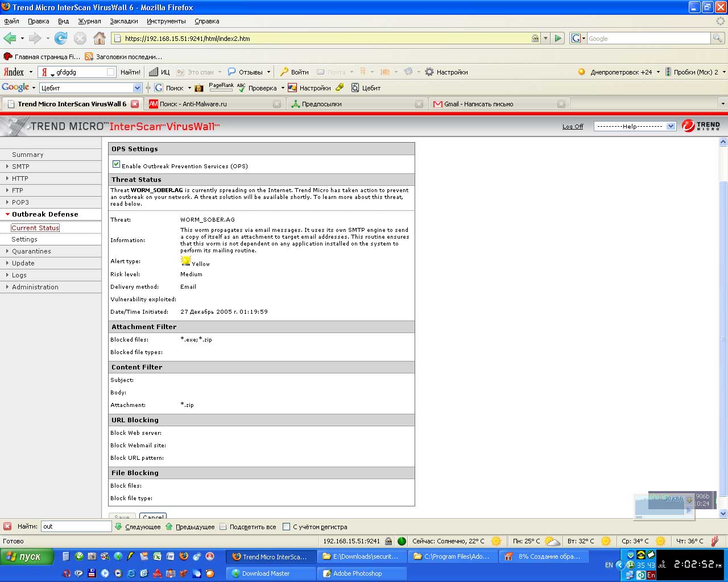728x582 pixels.
Task: Open the Правка menu
Action: coord(38,21)
